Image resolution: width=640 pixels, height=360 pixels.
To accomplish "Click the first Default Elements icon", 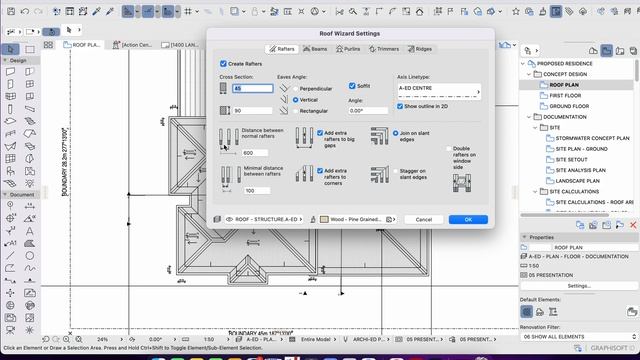I will pyautogui.click(x=527, y=312).
